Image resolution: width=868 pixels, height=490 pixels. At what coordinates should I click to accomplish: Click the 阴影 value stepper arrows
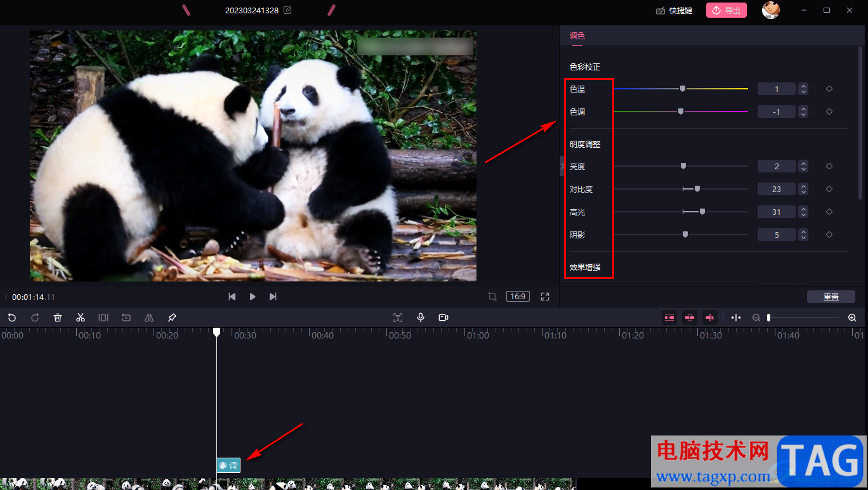(803, 235)
